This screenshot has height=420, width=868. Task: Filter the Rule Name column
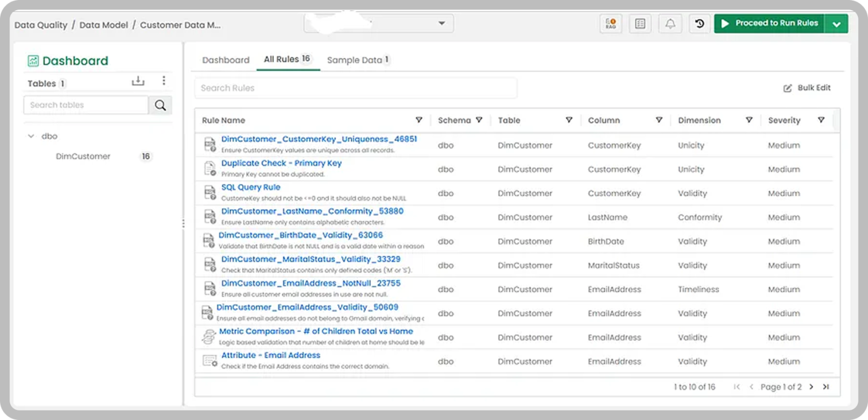coord(419,120)
